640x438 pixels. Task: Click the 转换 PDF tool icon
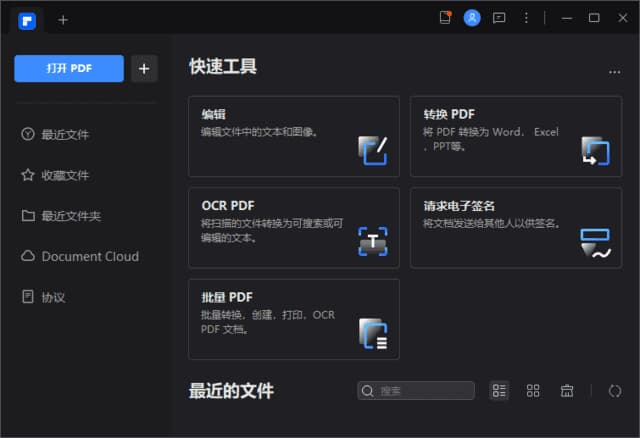click(x=595, y=150)
